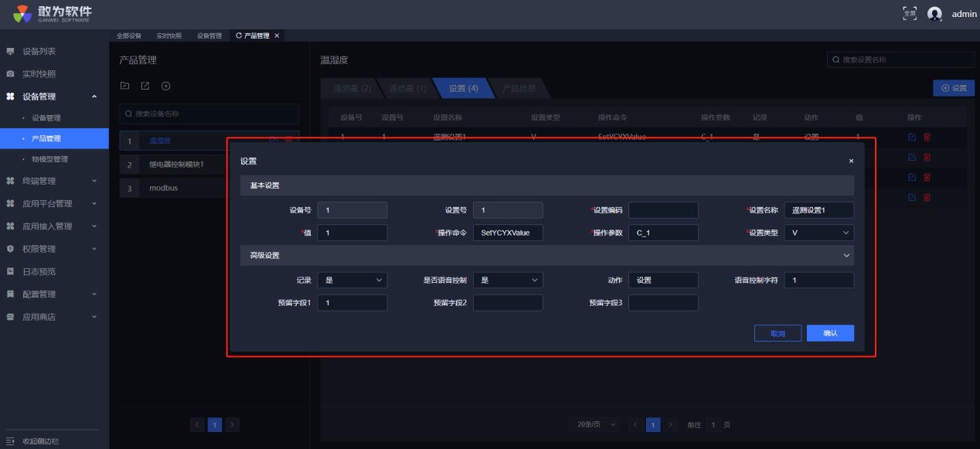This screenshot has height=449, width=980.
Task: Click the folder icon under 产品管理
Action: coord(124,86)
